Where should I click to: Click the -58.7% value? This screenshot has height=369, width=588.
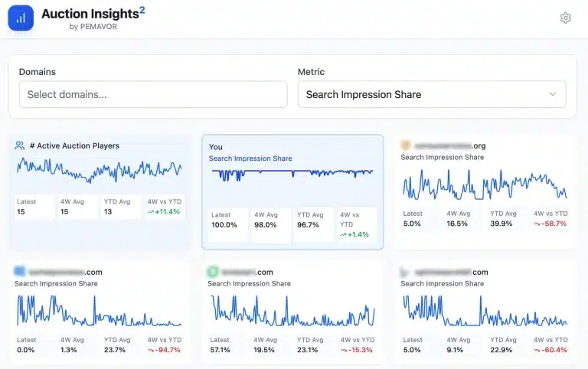554,224
